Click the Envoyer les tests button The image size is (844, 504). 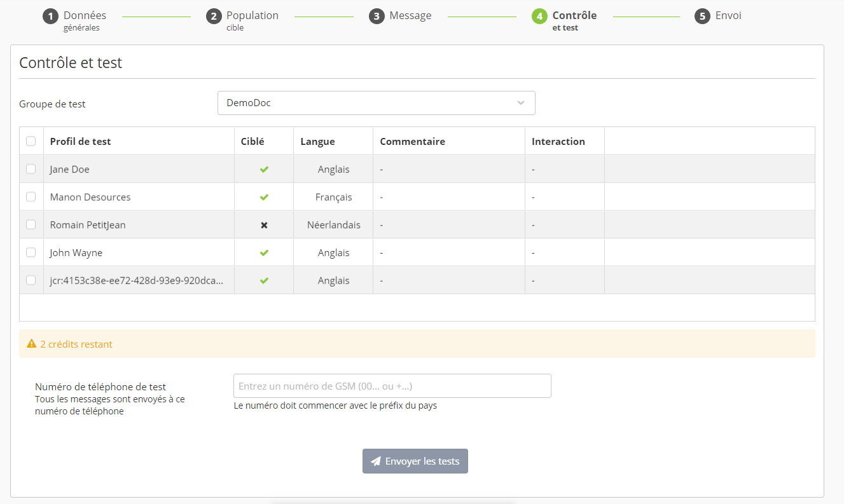pyautogui.click(x=415, y=461)
